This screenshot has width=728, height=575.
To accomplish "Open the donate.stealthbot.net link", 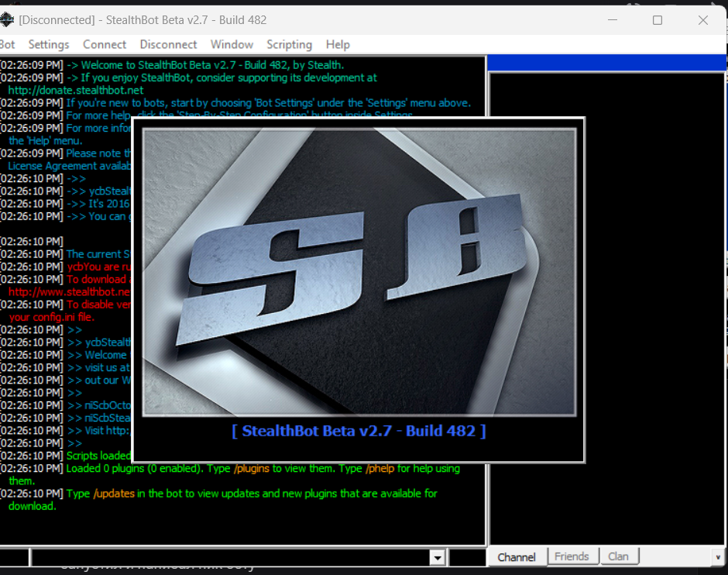I will [76, 90].
